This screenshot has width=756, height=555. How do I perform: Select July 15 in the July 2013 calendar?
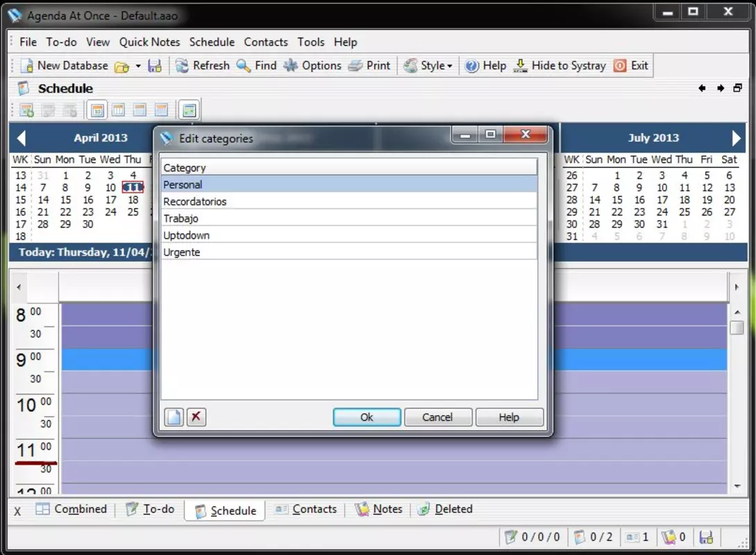(x=617, y=200)
